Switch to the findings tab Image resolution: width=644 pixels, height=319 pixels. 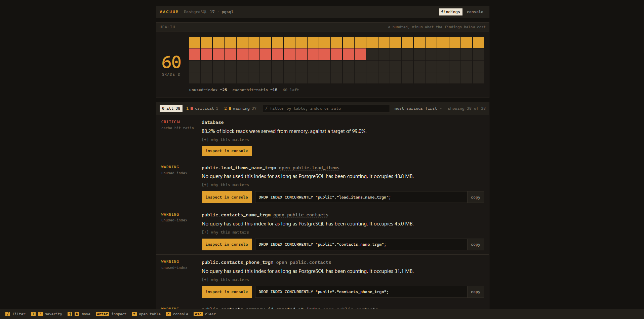point(450,12)
